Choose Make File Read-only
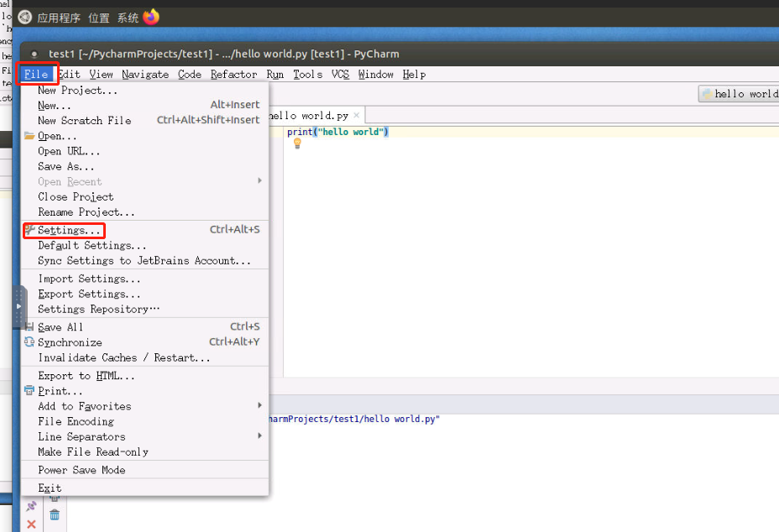The image size is (779, 532). coord(145,451)
